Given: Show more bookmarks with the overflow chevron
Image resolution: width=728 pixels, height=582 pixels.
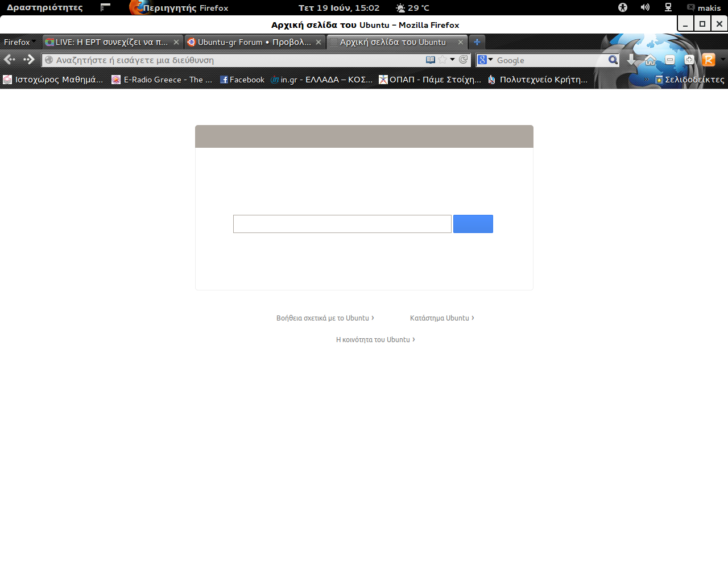Looking at the screenshot, I should [x=646, y=80].
